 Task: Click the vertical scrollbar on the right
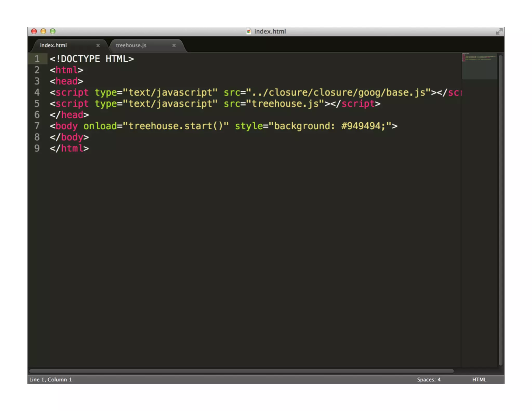(x=501, y=210)
